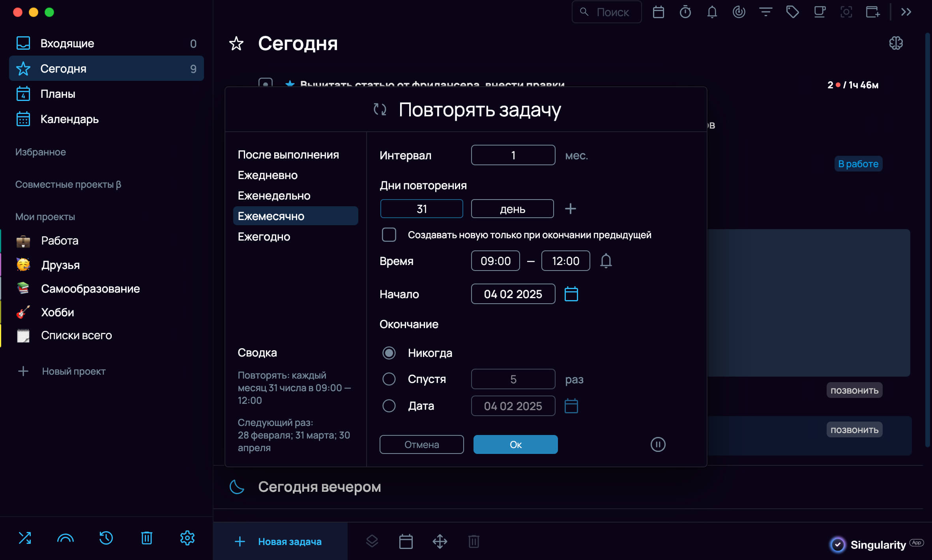The width and height of the screenshot is (932, 560).
Task: Click the Начало date field
Action: [513, 294]
